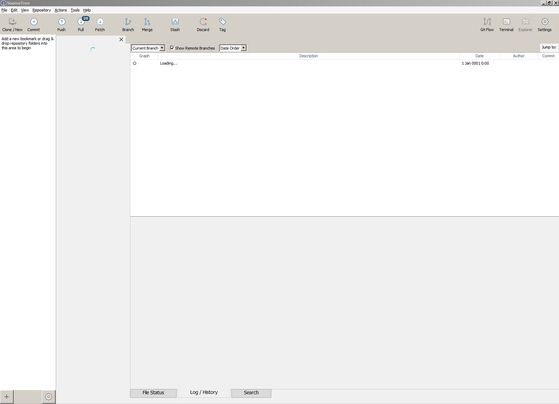Viewport: 559px width, 404px height.
Task: Switch to the File Status tab
Action: pyautogui.click(x=153, y=393)
